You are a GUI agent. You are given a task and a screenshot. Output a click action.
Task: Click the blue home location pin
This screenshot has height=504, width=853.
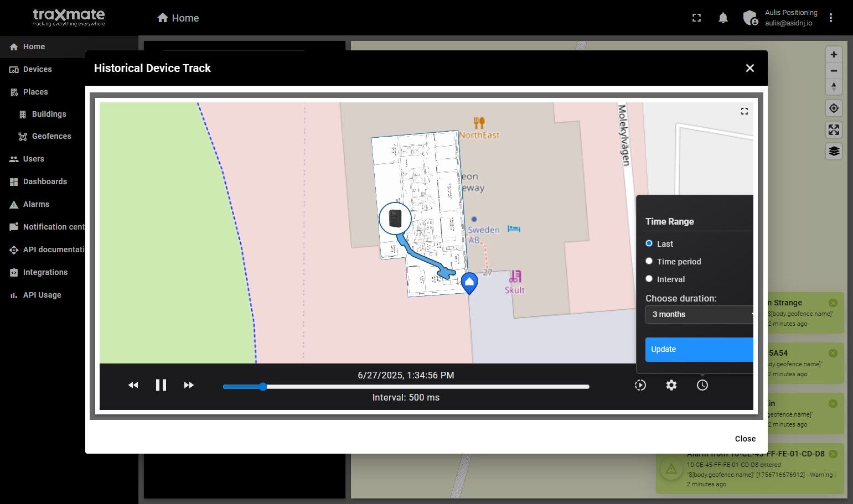[x=469, y=283]
